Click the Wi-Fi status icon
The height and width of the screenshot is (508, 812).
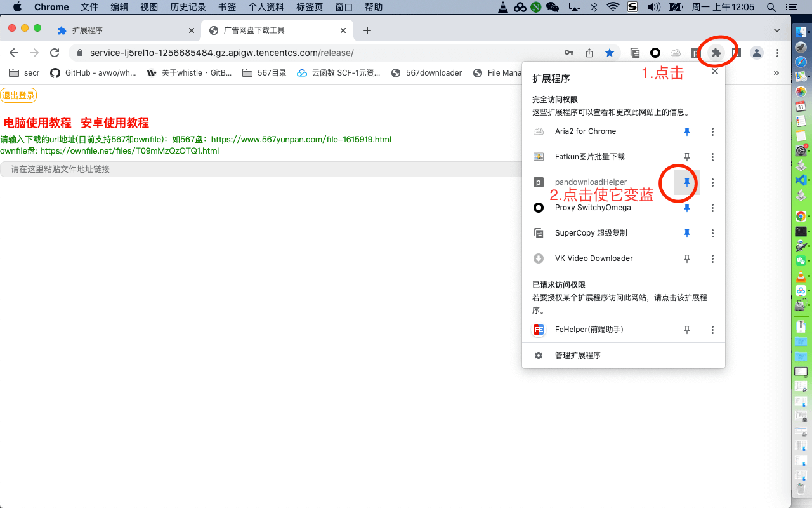click(x=612, y=8)
